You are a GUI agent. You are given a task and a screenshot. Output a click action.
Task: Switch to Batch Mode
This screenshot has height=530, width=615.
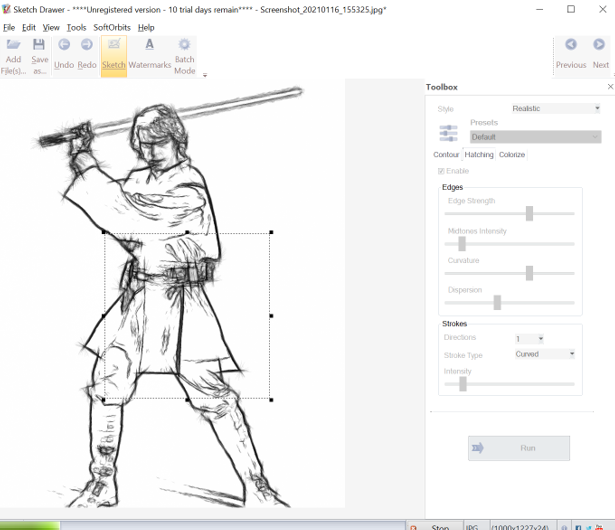[x=185, y=57]
